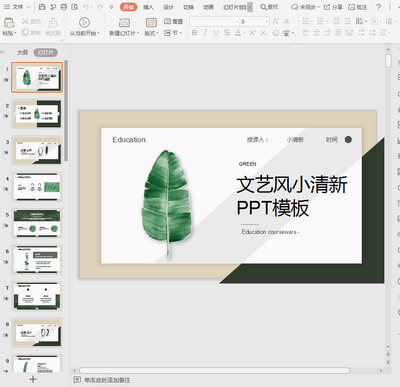Switch to the 切换 (Transitions) tab

coord(188,7)
